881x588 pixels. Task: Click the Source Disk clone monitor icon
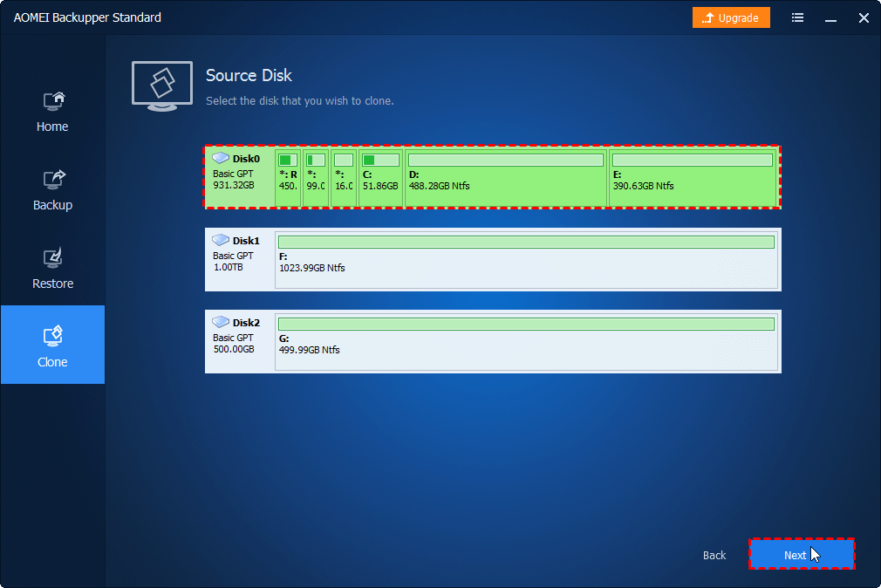(x=162, y=85)
